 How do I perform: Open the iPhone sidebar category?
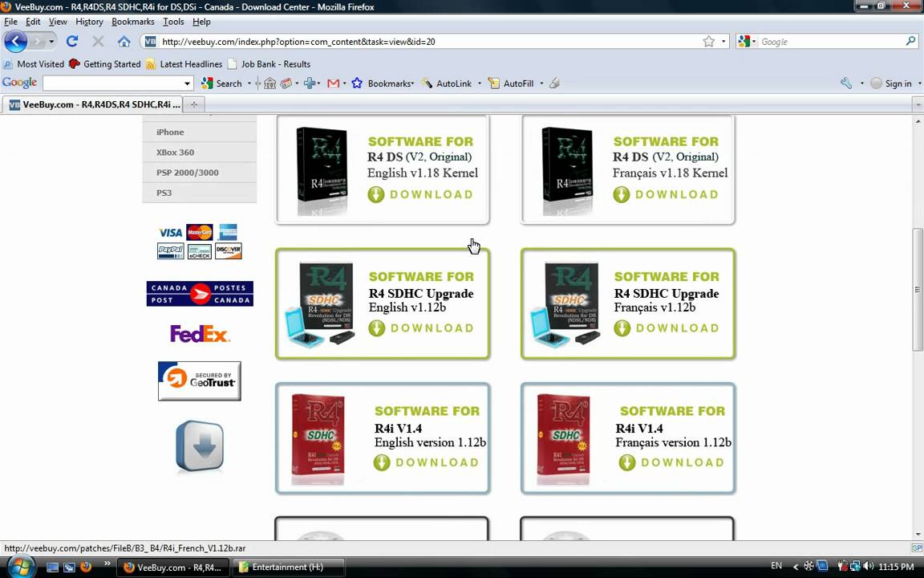tap(199, 132)
